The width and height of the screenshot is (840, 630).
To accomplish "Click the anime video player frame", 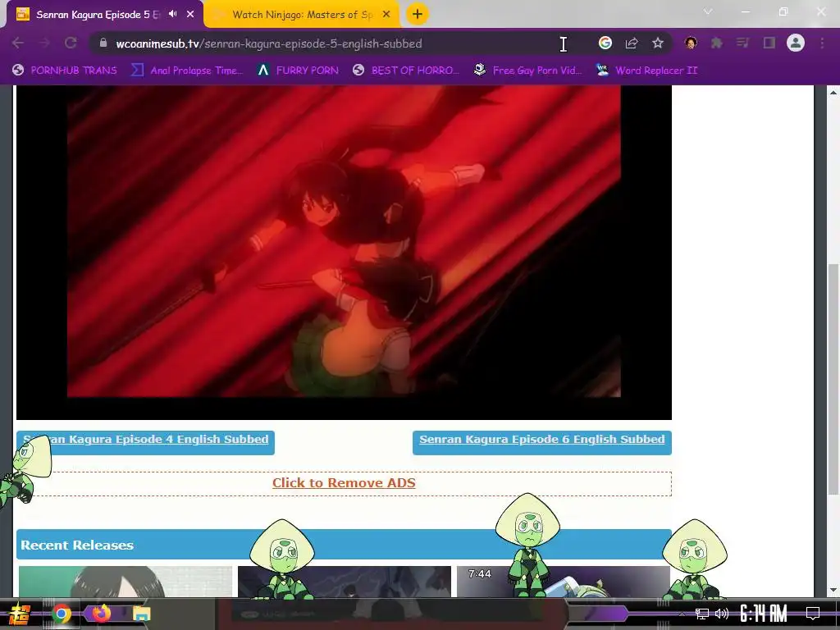I will [x=344, y=252].
